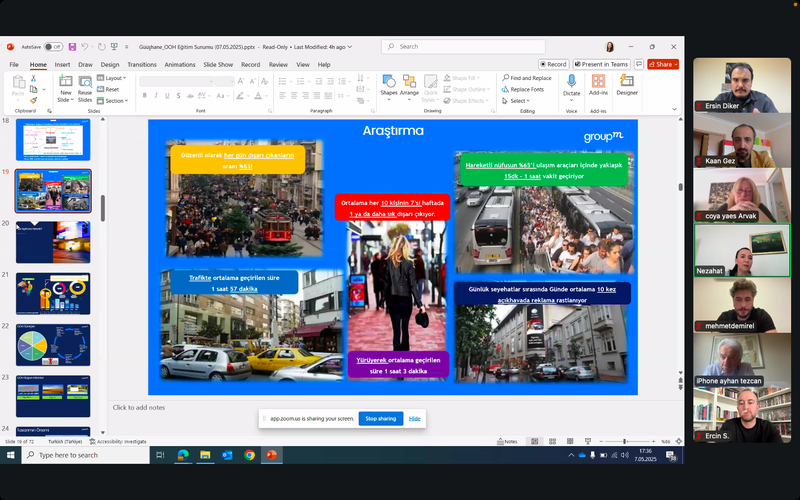Click the zoom slider handle
Image resolution: width=800 pixels, height=500 pixels.
pos(624,441)
